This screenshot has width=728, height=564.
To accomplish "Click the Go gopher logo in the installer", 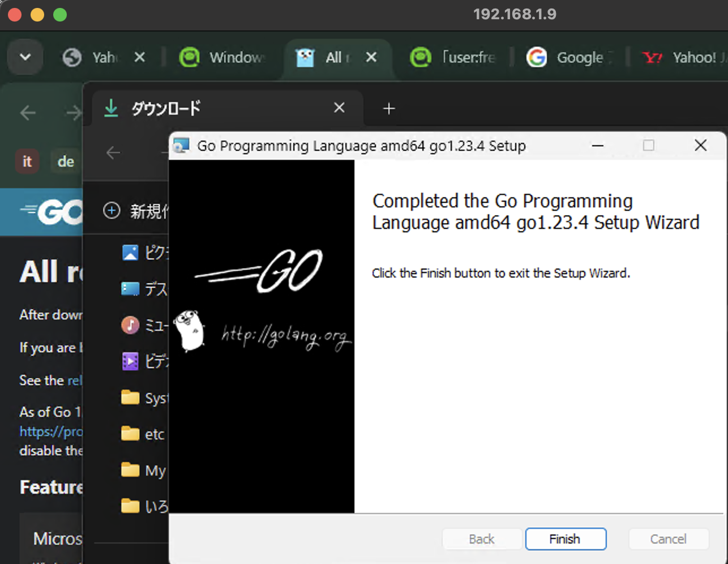I will pyautogui.click(x=190, y=330).
